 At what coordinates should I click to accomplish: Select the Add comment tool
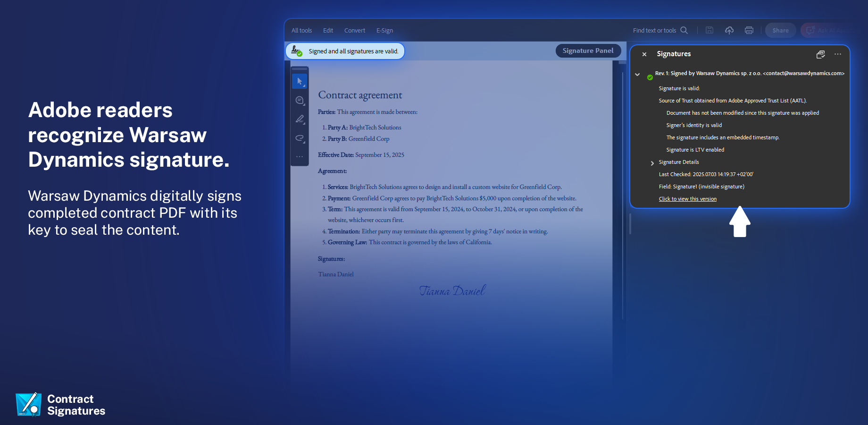(300, 100)
